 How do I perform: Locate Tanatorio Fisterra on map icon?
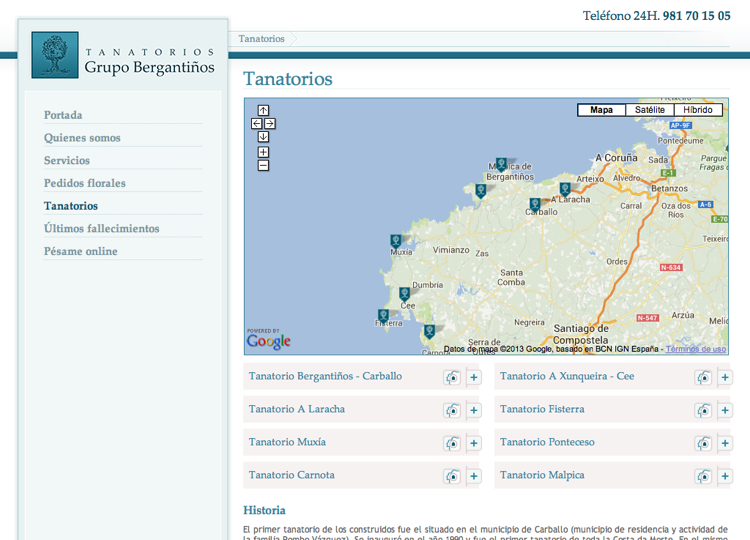pos(703,410)
